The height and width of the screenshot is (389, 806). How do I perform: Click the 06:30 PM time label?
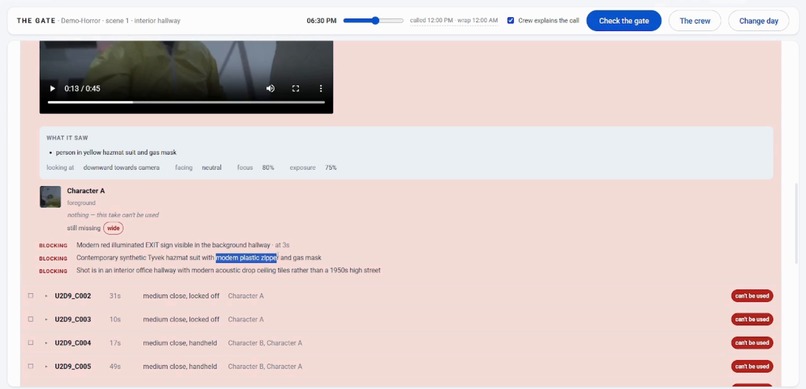321,21
